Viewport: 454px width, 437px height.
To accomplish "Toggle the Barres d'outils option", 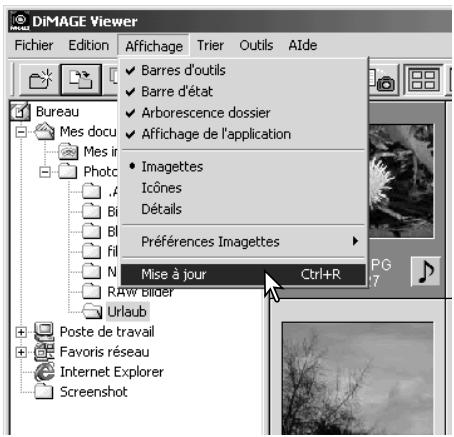I will coord(243,70).
